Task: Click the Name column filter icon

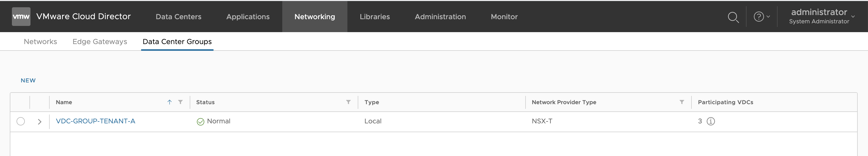Action: (180, 102)
